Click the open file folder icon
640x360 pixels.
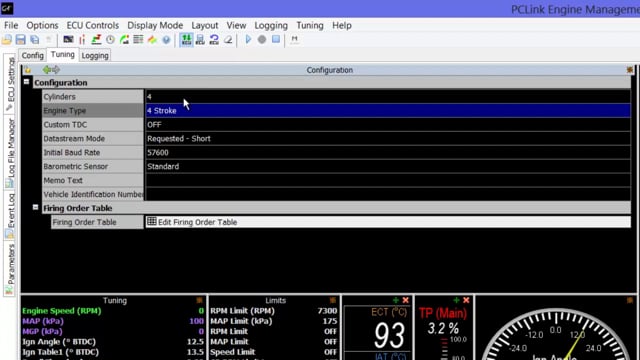[x=7, y=40]
